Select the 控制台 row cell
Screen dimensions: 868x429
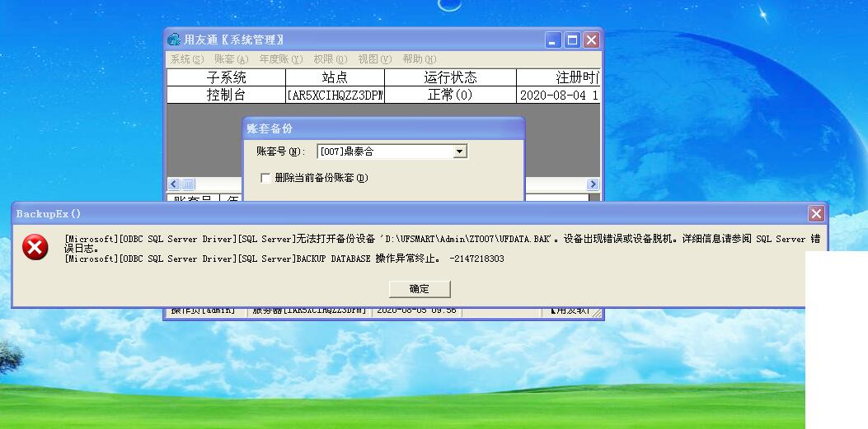(x=226, y=95)
